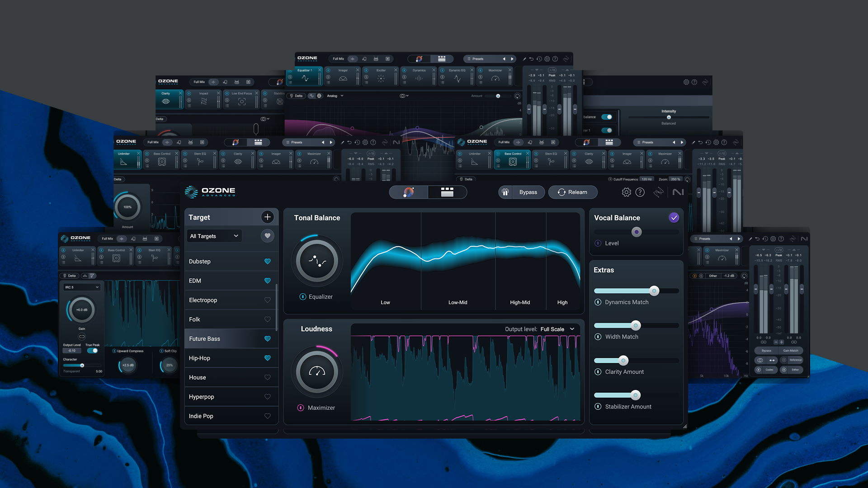Click the Relearn button
This screenshot has width=868, height=488.
pyautogui.click(x=572, y=192)
